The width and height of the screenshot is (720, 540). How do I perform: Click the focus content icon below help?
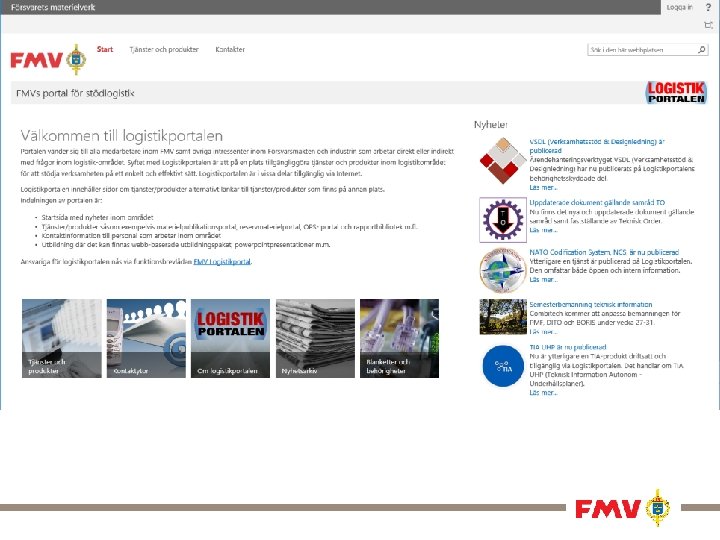[x=709, y=25]
